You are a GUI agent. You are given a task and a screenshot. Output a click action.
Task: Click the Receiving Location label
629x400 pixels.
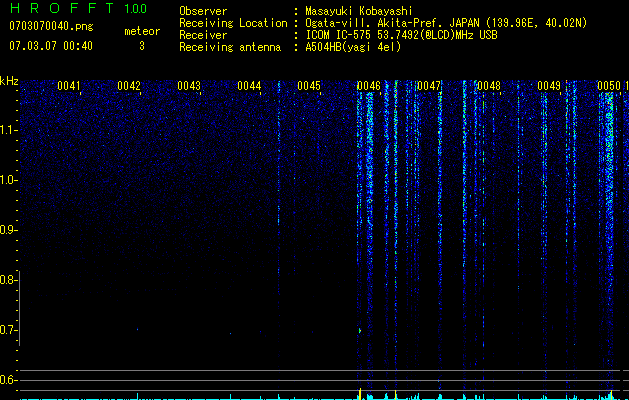[233, 23]
